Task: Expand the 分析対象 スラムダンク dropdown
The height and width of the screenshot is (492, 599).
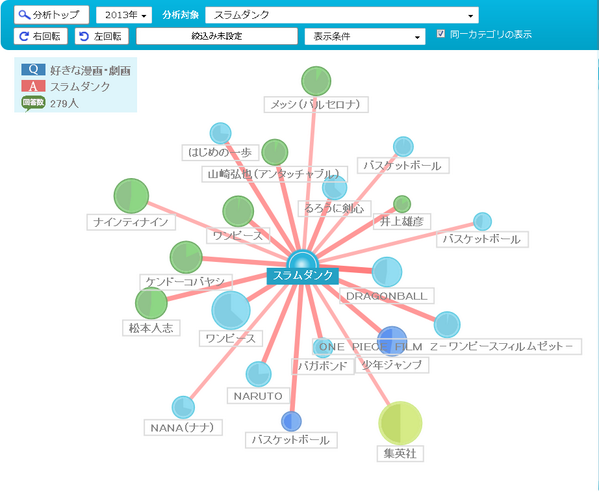Action: click(x=342, y=15)
